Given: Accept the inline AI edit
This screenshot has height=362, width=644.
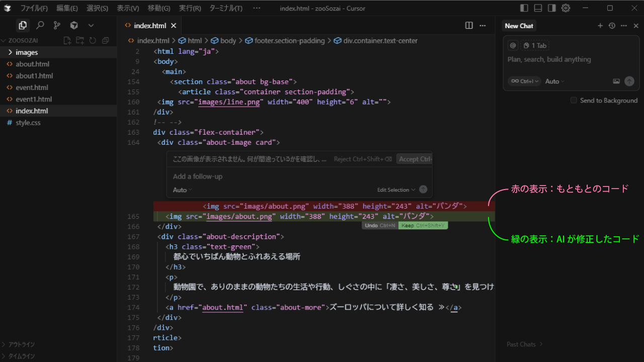Looking at the screenshot, I should (415, 159).
